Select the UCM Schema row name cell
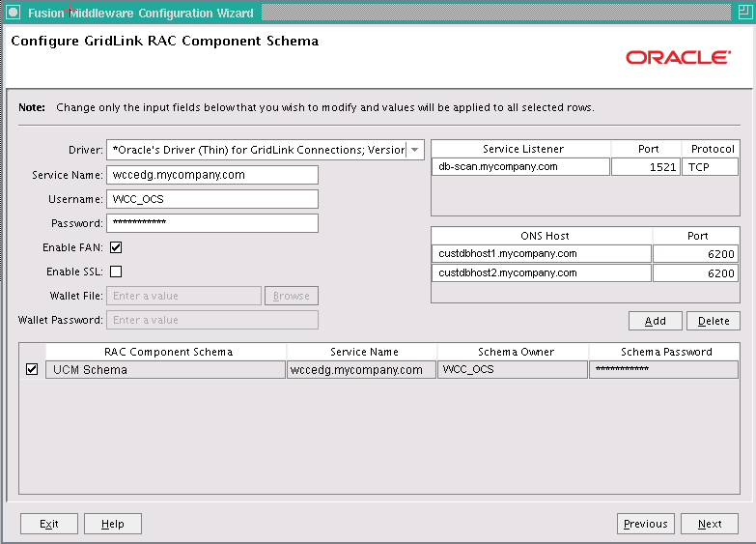The image size is (756, 544). (165, 369)
